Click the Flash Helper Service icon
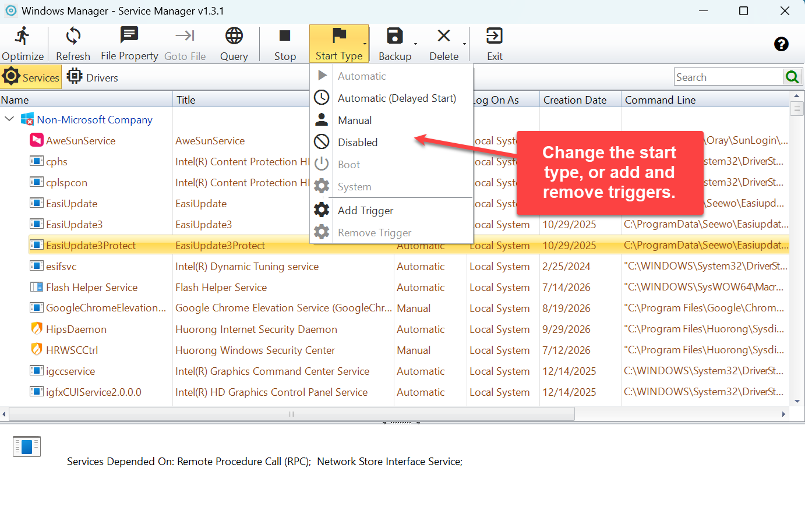This screenshot has width=805, height=532. coord(37,287)
